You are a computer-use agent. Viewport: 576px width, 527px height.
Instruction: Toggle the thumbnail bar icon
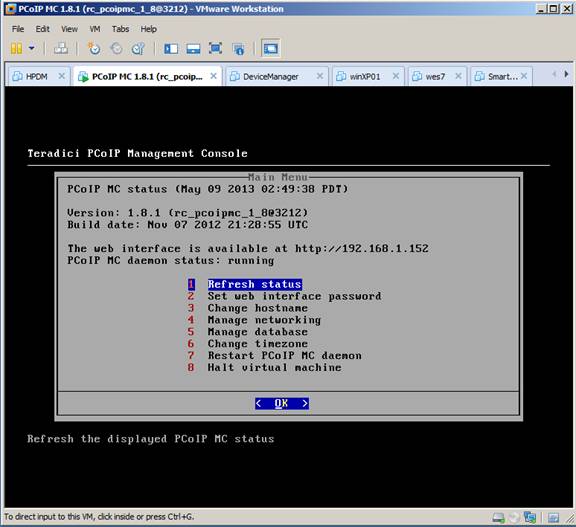click(x=193, y=48)
